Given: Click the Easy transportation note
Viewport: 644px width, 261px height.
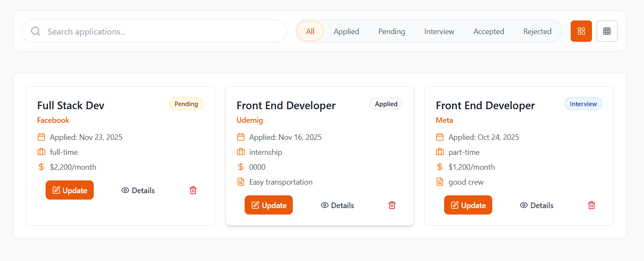Looking at the screenshot, I should 281,182.
